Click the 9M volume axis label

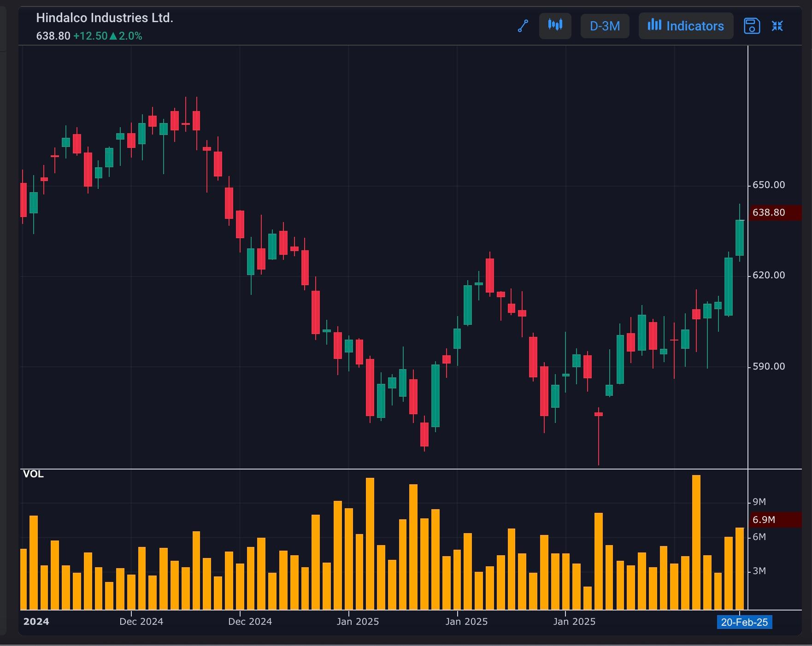(759, 502)
